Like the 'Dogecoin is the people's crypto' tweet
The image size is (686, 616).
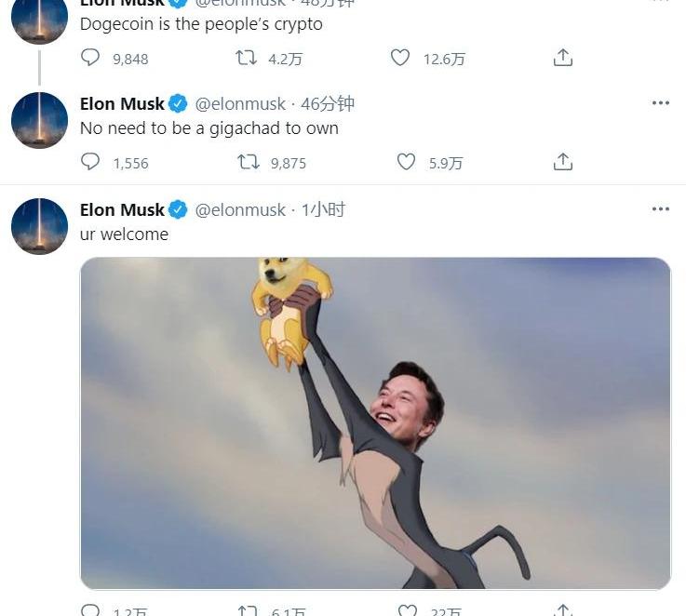coord(400,58)
